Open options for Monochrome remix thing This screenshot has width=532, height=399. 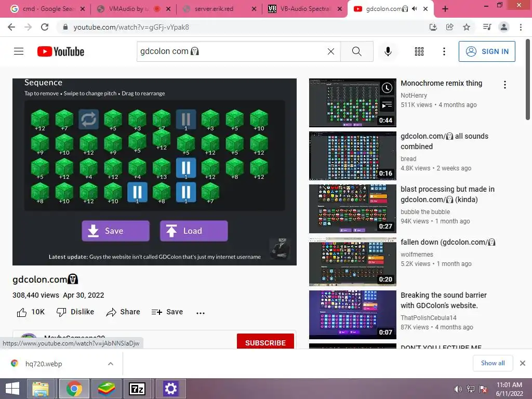coord(505,85)
